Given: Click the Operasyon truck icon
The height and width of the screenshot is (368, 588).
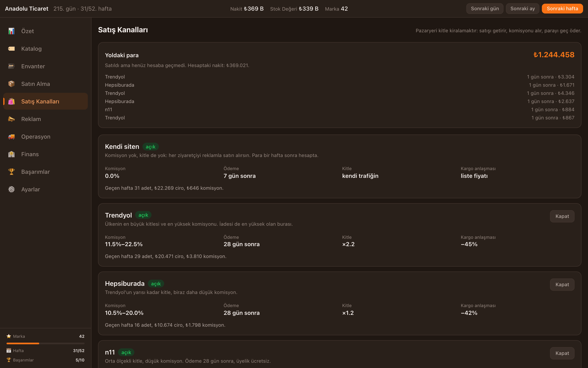Looking at the screenshot, I should pyautogui.click(x=11, y=137).
